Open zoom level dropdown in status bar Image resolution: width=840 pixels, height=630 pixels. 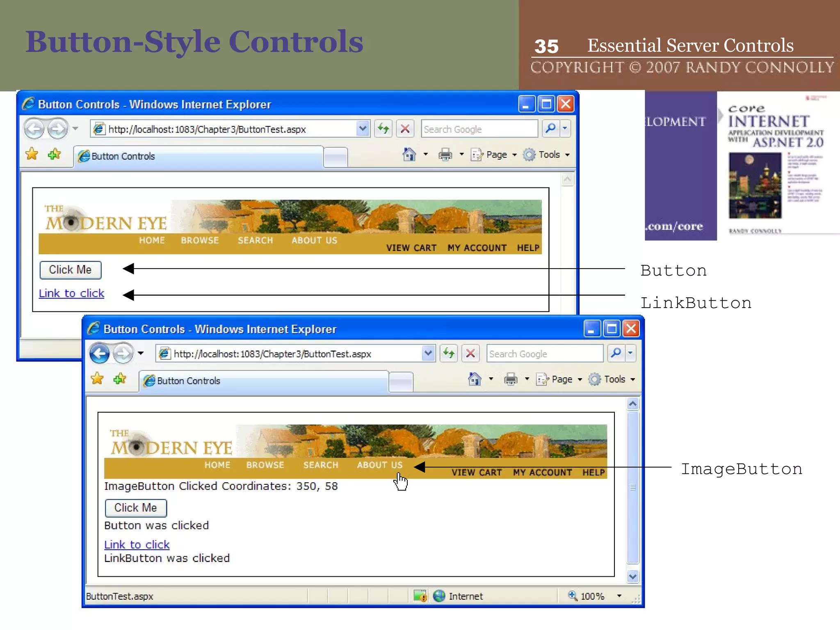pyautogui.click(x=619, y=596)
